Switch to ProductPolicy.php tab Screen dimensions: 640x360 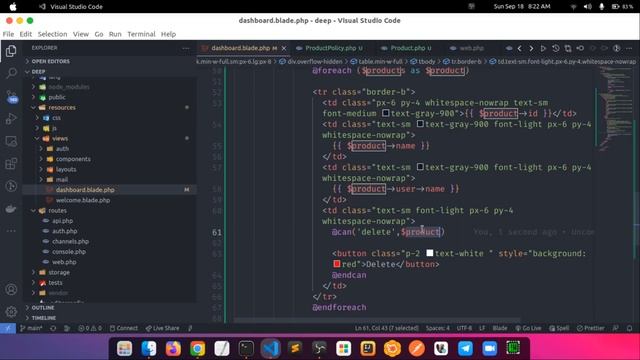point(330,48)
